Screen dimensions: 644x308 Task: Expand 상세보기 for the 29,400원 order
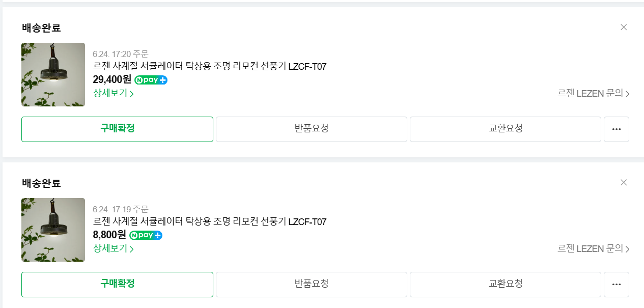click(x=113, y=93)
